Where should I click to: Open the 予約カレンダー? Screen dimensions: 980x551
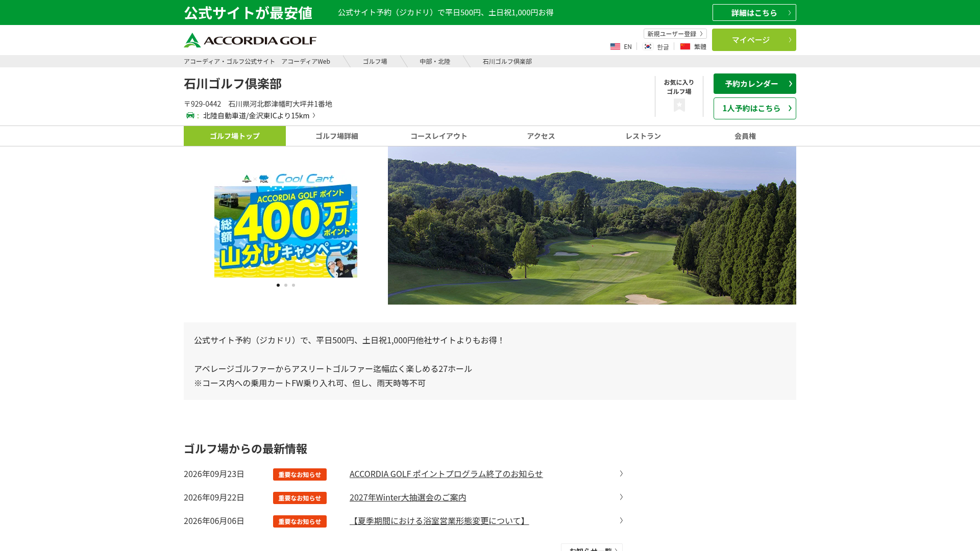755,84
